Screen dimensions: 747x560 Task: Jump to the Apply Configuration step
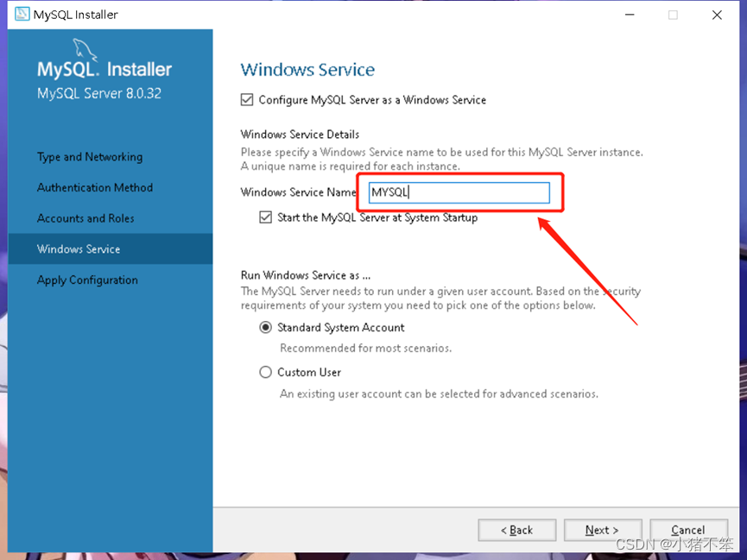(87, 280)
